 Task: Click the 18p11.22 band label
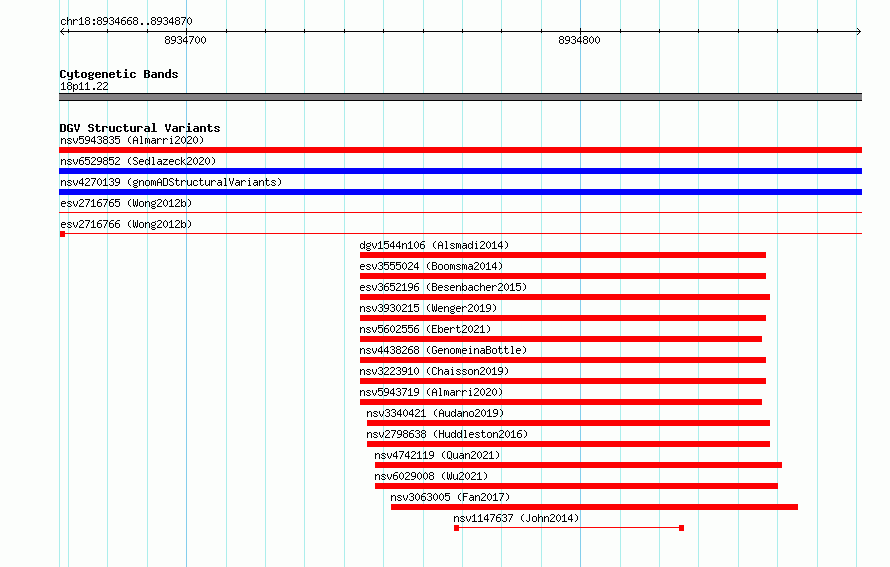[x=84, y=86]
